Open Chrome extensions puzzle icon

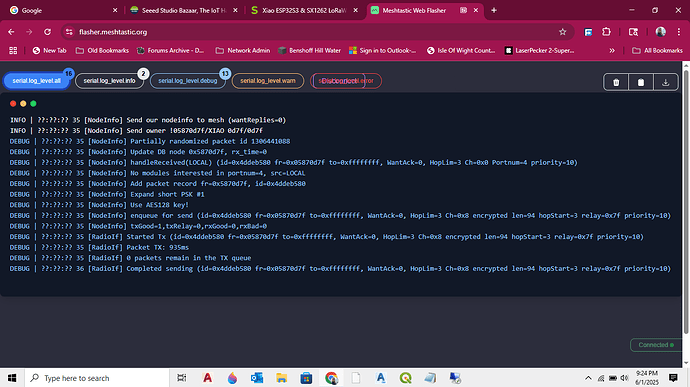pyautogui.click(x=606, y=32)
